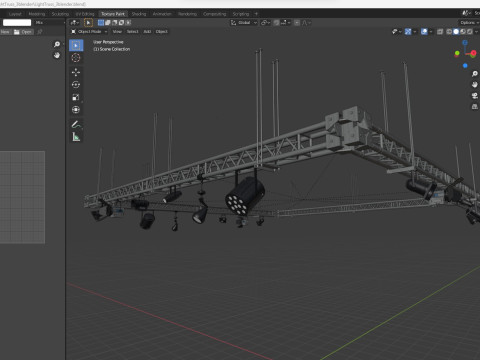Click the image editor pan hand icon
480x360 pixels.
coord(57,55)
